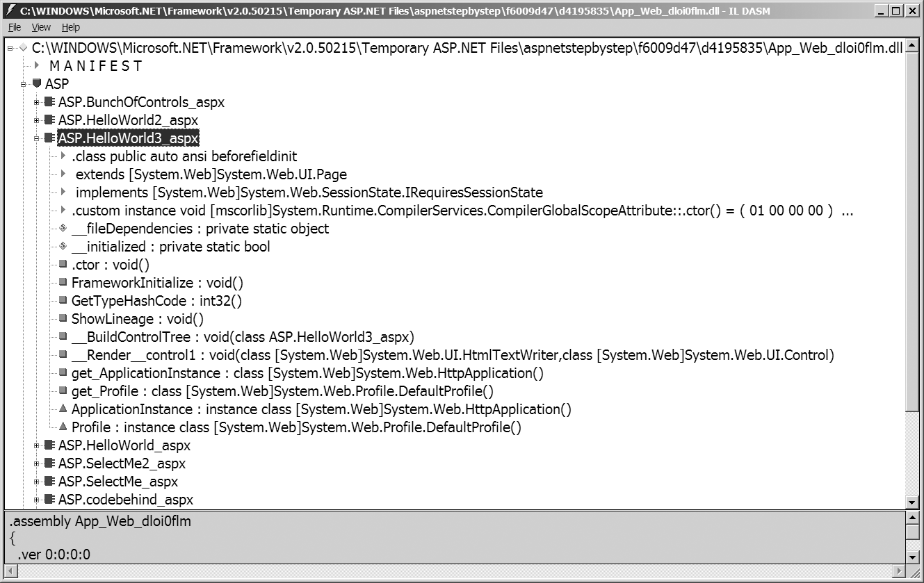Image resolution: width=924 pixels, height=583 pixels.
Task: Collapse the ASP namespace node
Action: pyautogui.click(x=23, y=83)
